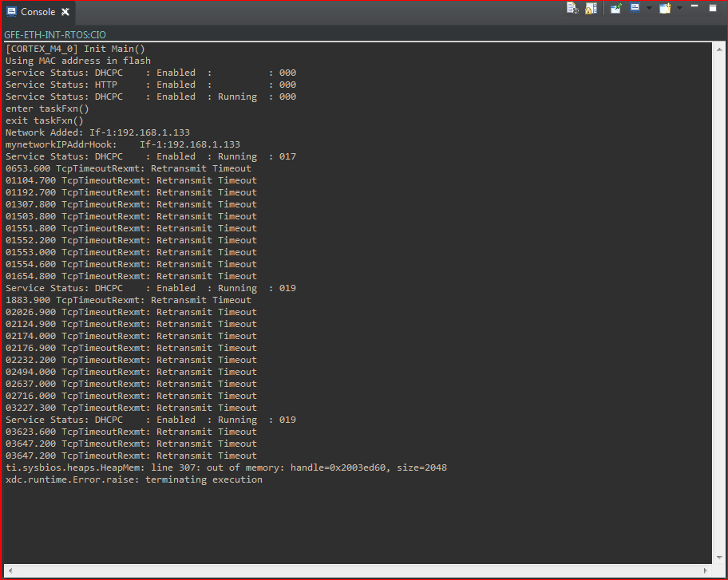Expand the Open Console dropdown arrow
728x580 pixels.
(680, 8)
